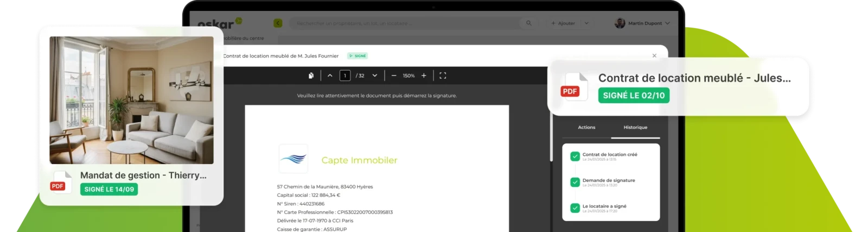This screenshot has width=868, height=232.
Task: Click the search magnifier icon
Action: (x=529, y=23)
